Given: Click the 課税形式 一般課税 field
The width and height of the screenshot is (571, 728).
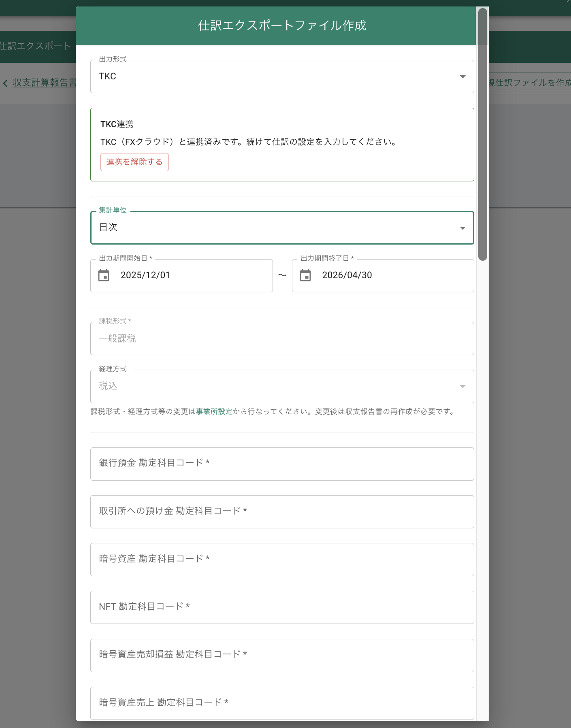Looking at the screenshot, I should click(x=282, y=338).
